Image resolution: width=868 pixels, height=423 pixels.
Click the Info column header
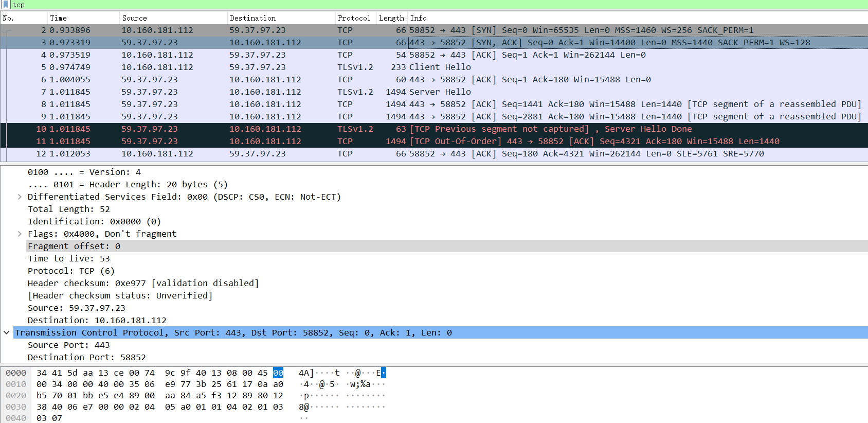pos(638,18)
